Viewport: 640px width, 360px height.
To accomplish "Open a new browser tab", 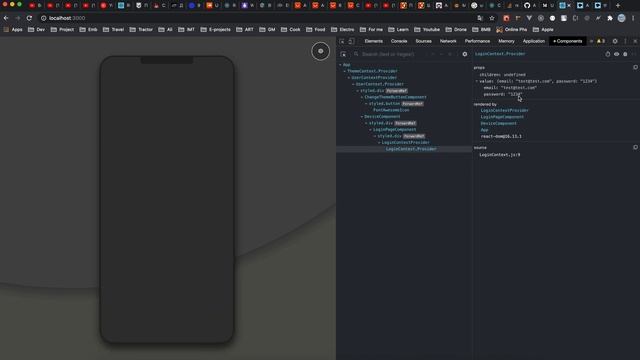I will pos(618,5).
